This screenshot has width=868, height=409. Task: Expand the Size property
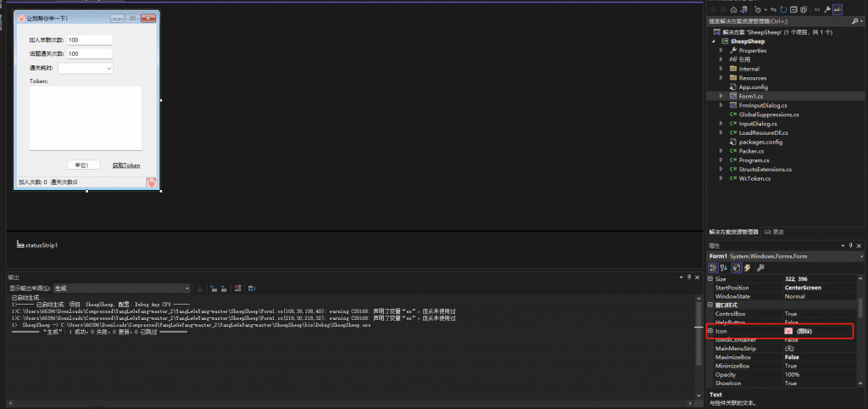point(710,279)
